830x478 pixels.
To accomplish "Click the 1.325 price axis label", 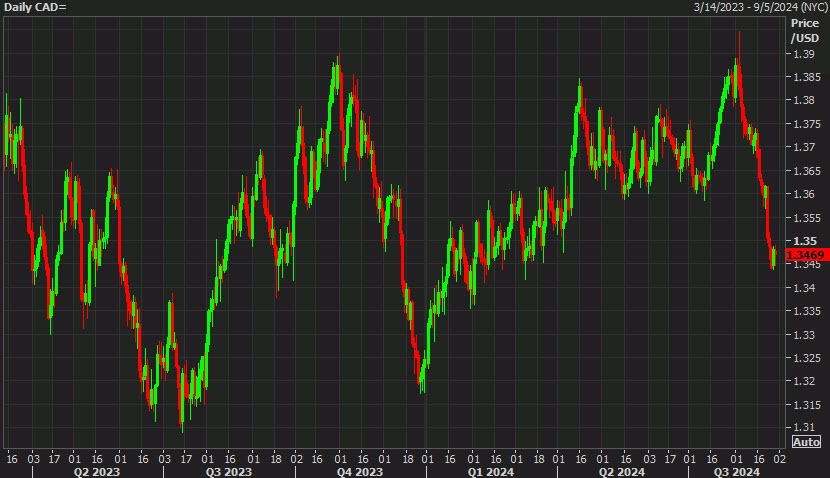I will (807, 358).
